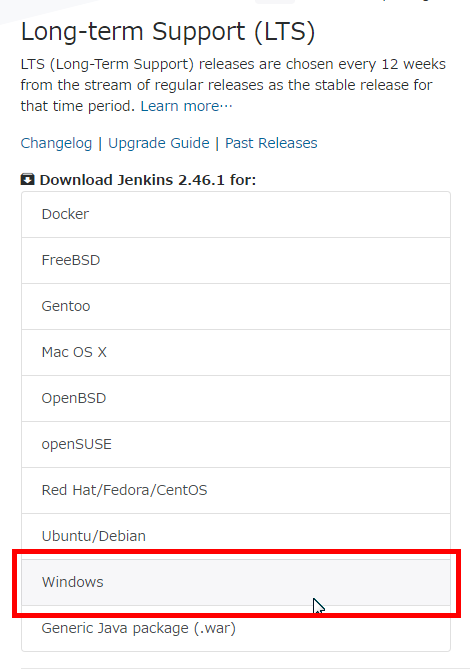
Task: Click the separator between Changelog and Upgrade Guide
Action: pos(100,143)
